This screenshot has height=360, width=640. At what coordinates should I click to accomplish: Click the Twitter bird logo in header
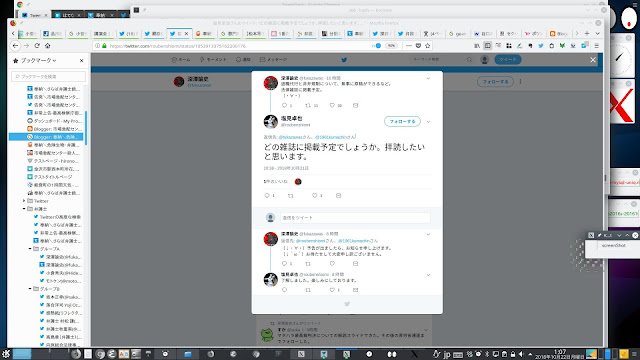click(x=344, y=60)
